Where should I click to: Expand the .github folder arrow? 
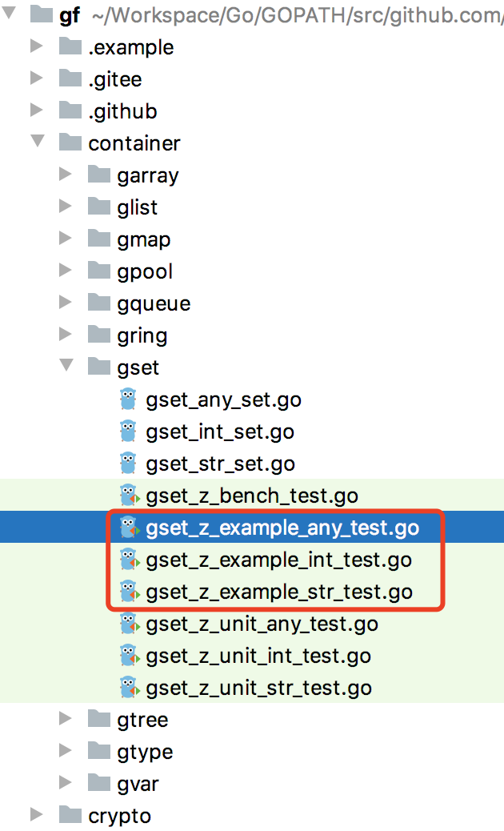(x=37, y=110)
